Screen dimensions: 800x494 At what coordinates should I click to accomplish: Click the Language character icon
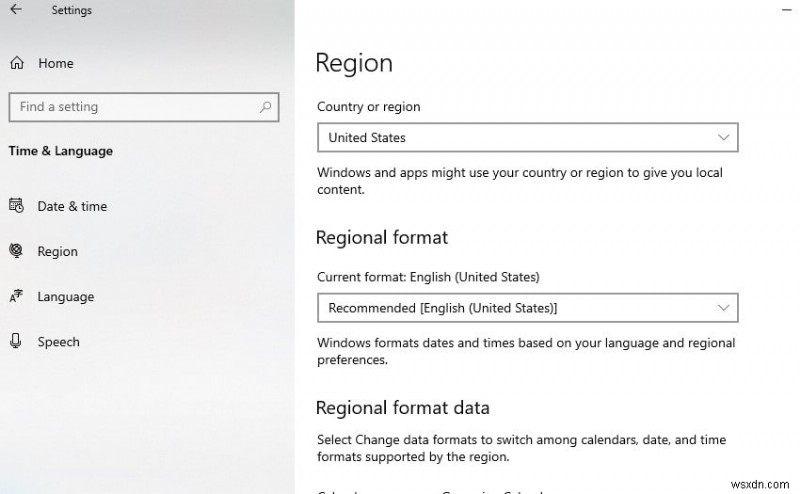pyautogui.click(x=16, y=297)
